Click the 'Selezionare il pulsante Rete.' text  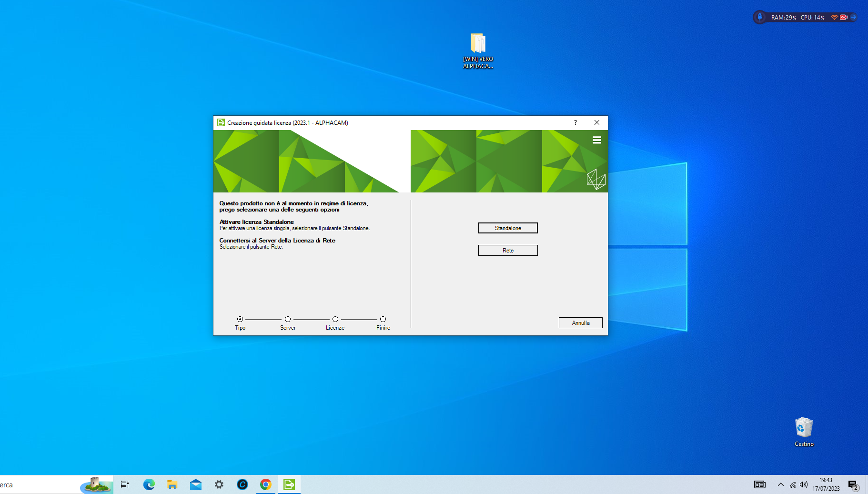[x=251, y=247]
